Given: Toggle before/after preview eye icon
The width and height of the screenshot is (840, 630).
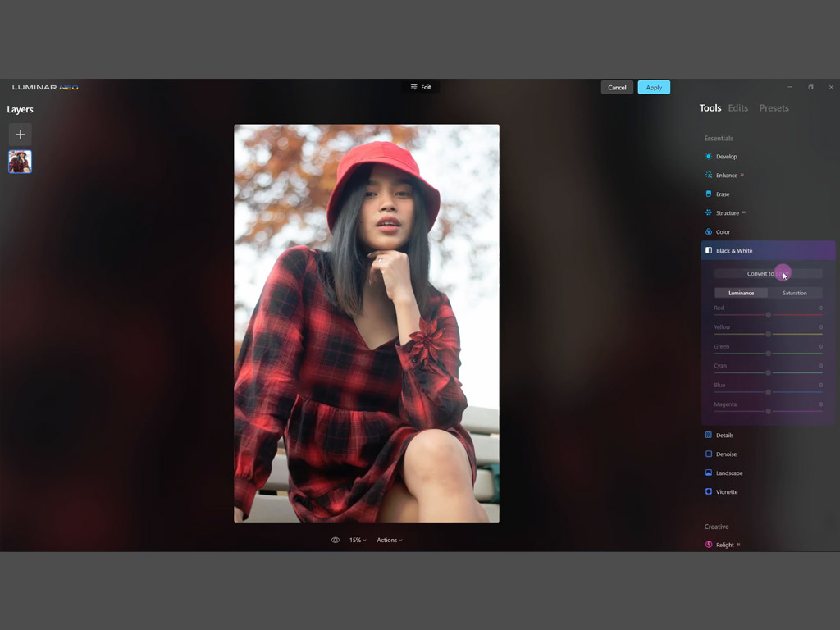Looking at the screenshot, I should click(x=335, y=541).
